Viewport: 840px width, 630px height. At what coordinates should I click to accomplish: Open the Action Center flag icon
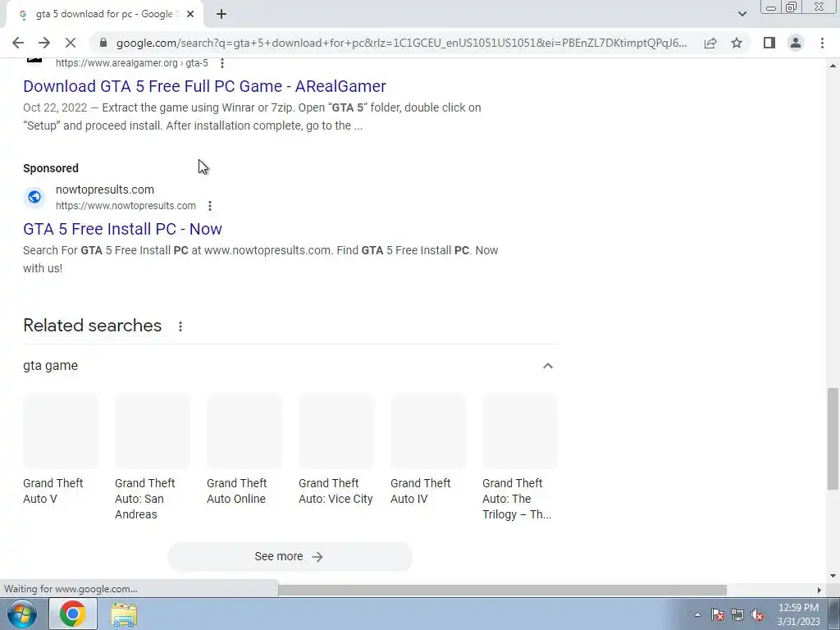click(x=718, y=614)
